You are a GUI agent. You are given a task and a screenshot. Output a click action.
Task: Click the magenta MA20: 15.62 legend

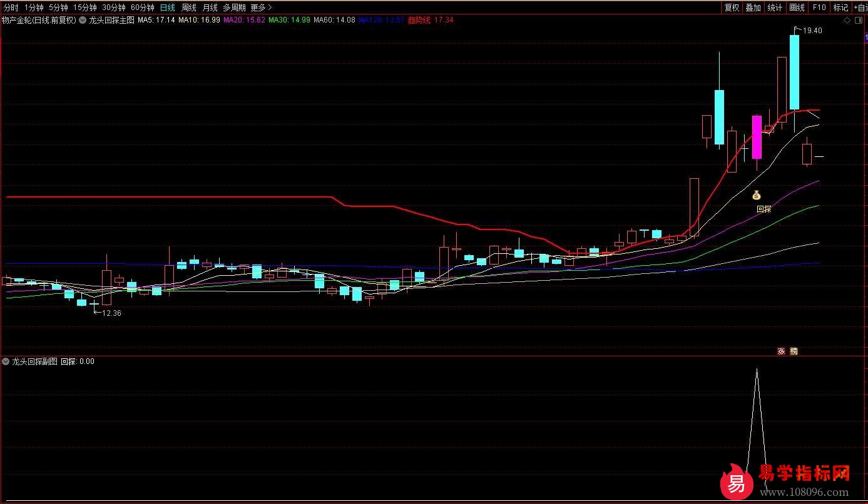coord(245,20)
